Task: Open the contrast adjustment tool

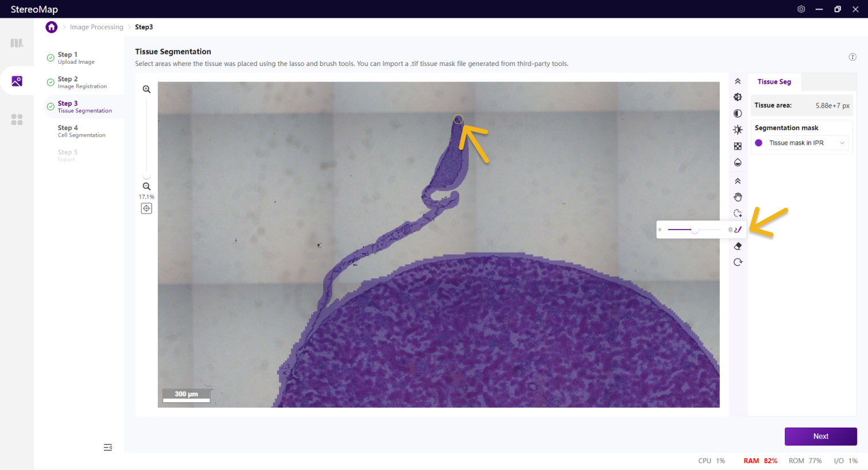Action: pyautogui.click(x=738, y=114)
